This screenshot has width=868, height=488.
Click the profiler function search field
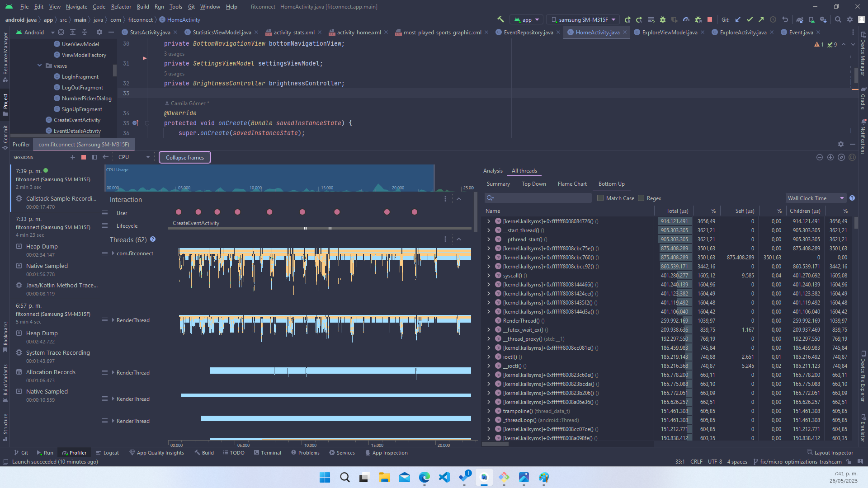pos(538,198)
